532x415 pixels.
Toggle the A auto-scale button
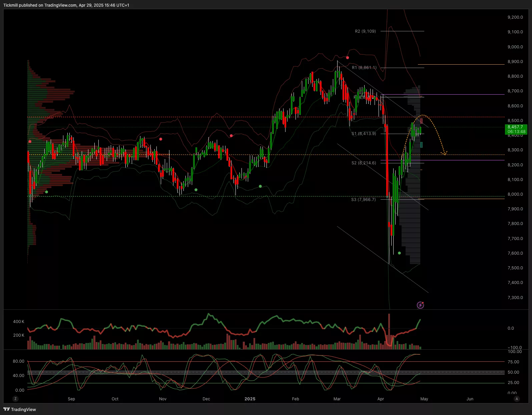click(x=517, y=399)
